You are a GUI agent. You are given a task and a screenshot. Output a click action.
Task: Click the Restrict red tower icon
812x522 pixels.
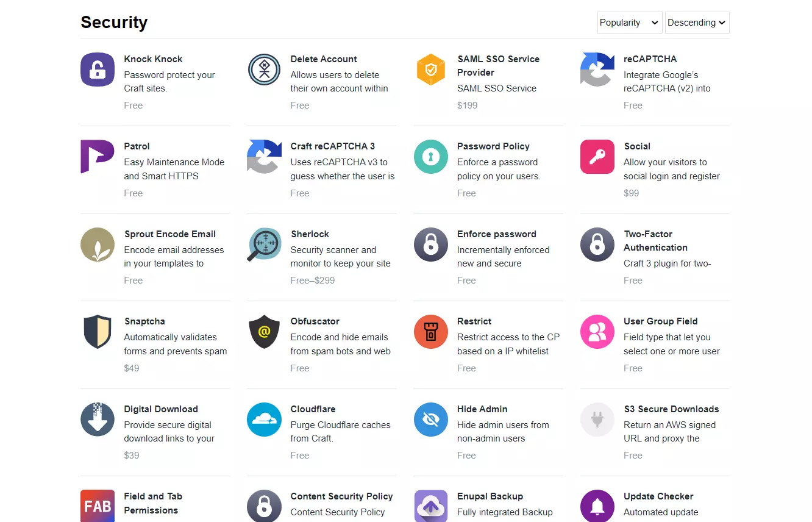(431, 332)
